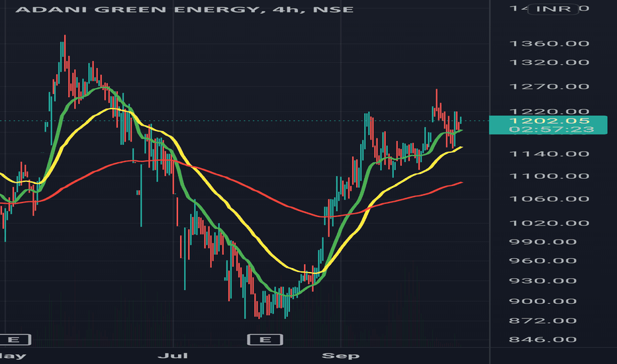This screenshot has height=364, width=617.
Task: Click the 1060.00 price axis label
Action: point(549,199)
